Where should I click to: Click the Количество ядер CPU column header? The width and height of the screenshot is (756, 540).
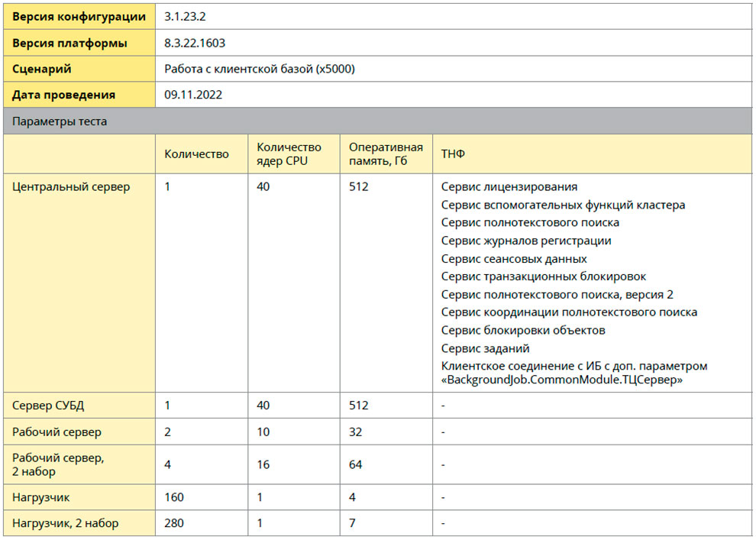click(286, 153)
